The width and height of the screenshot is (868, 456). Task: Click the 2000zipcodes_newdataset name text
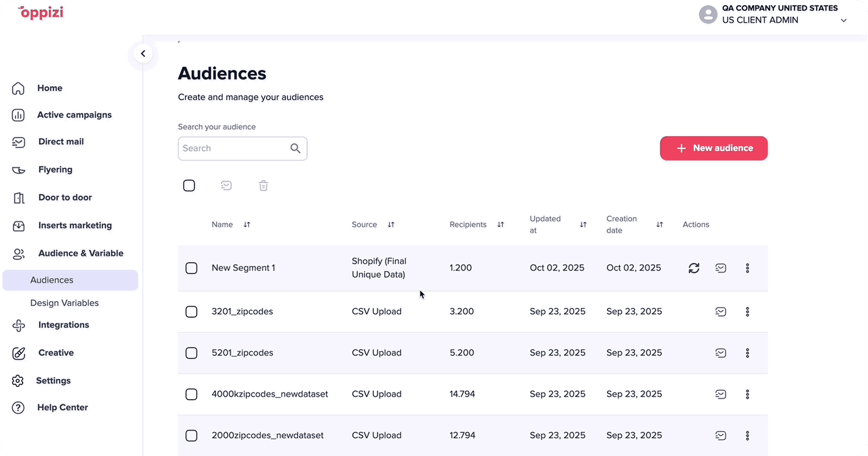coord(267,435)
